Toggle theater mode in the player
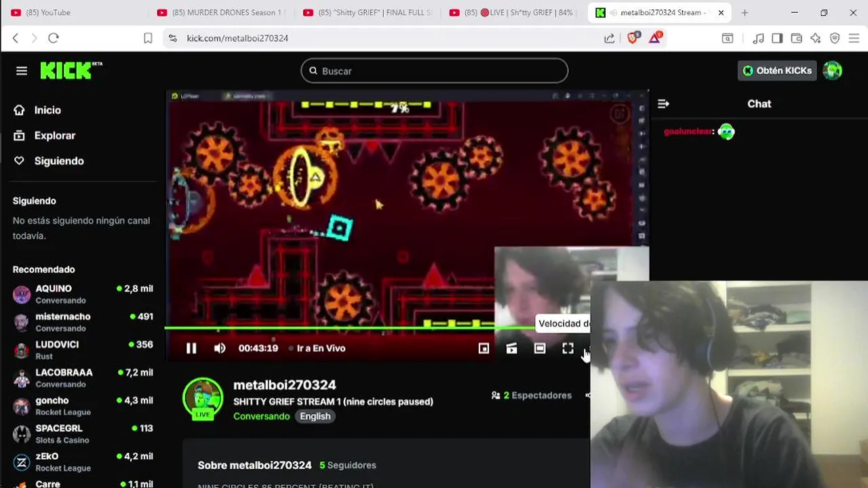The image size is (868, 488). pos(540,348)
